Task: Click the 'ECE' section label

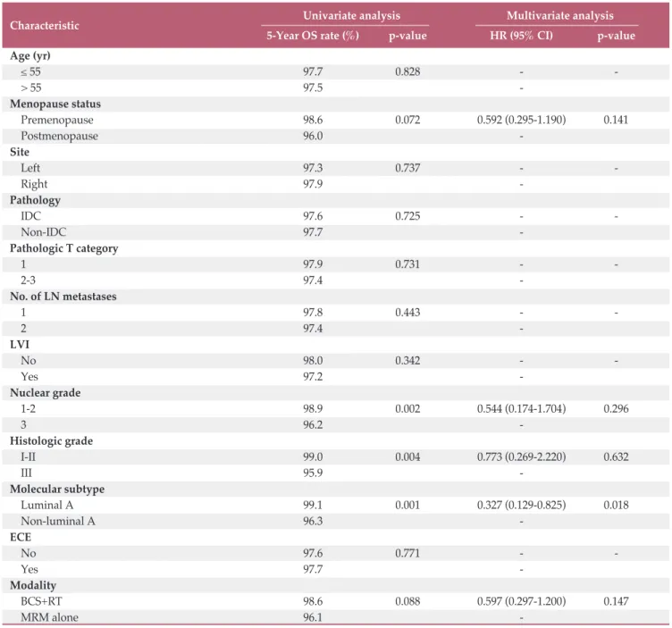Action: (x=21, y=537)
